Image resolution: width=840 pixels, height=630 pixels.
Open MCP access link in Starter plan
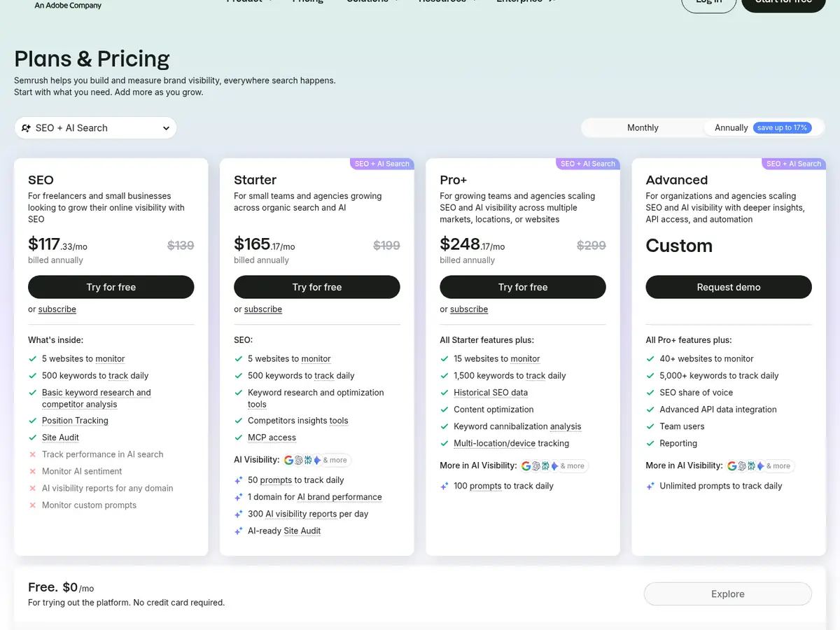point(272,437)
